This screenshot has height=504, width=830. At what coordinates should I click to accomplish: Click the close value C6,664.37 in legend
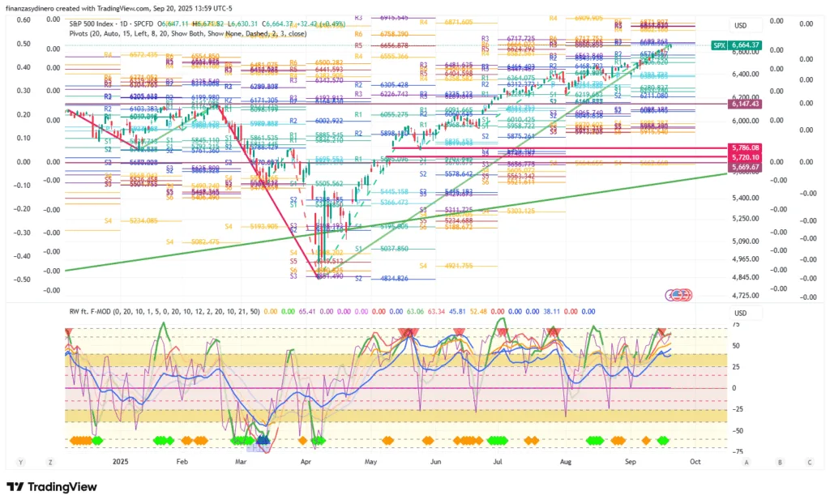(279, 23)
